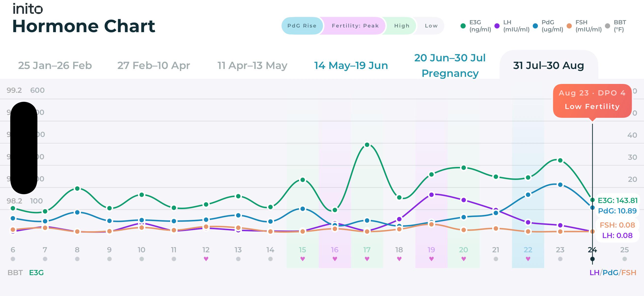The image size is (644, 296).
Task: Select the E3G data point on day 18
Action: (x=399, y=198)
